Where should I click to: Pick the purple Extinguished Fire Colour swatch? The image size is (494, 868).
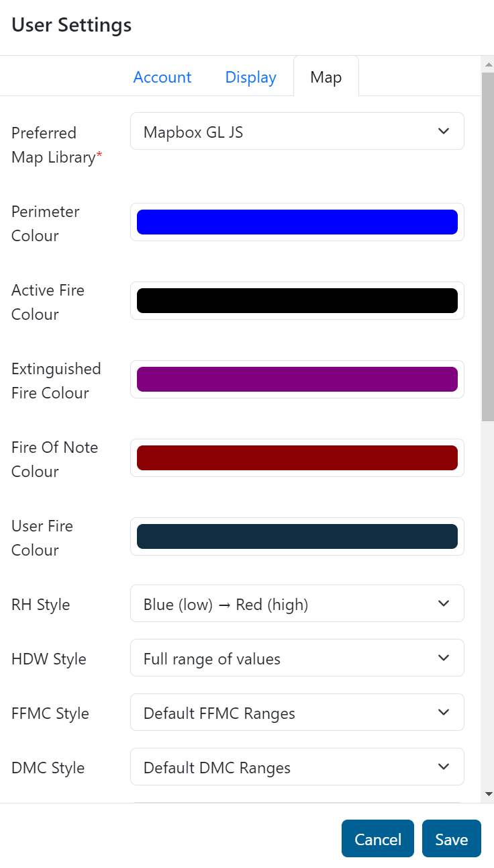point(297,380)
